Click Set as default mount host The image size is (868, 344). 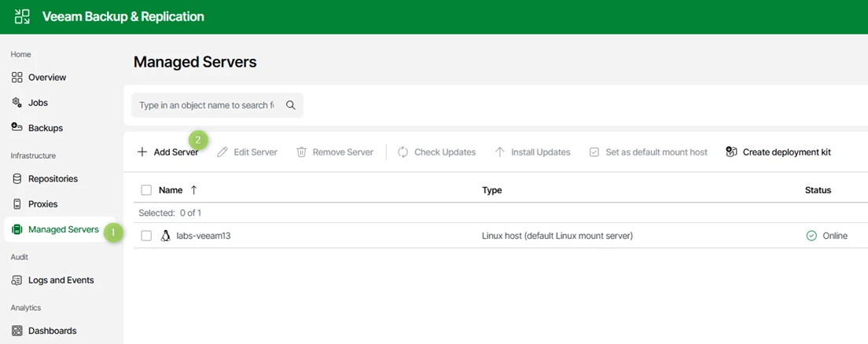(648, 152)
